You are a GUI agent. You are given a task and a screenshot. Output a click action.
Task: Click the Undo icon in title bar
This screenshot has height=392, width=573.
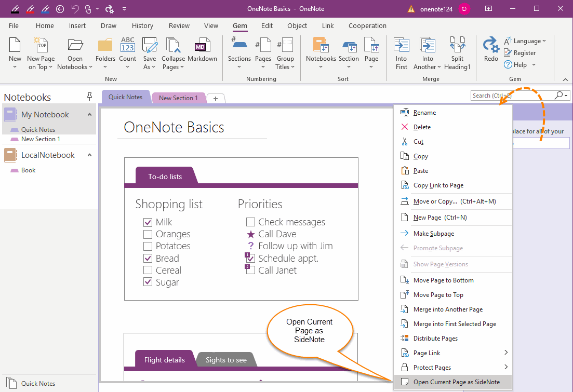coord(75,9)
